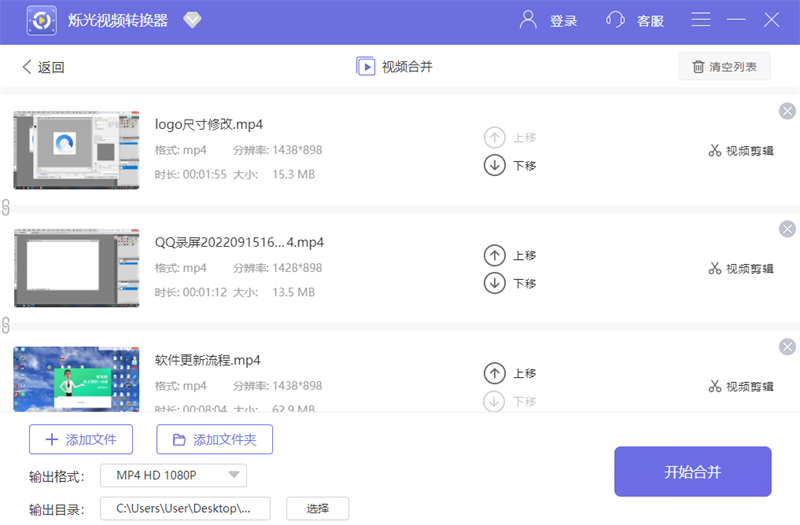Select the logo尺寸修改.mp4 video thumbnail
The width and height of the screenshot is (800, 525).
click(76, 150)
